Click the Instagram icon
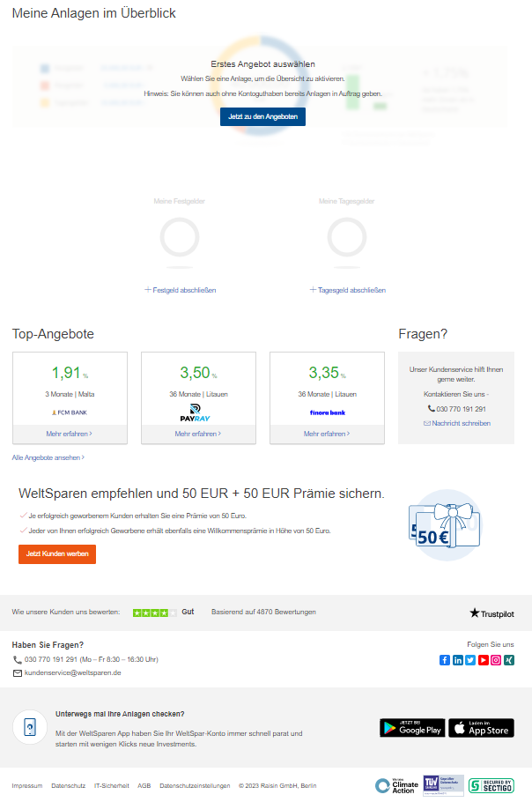This screenshot has width=532, height=802. [496, 660]
